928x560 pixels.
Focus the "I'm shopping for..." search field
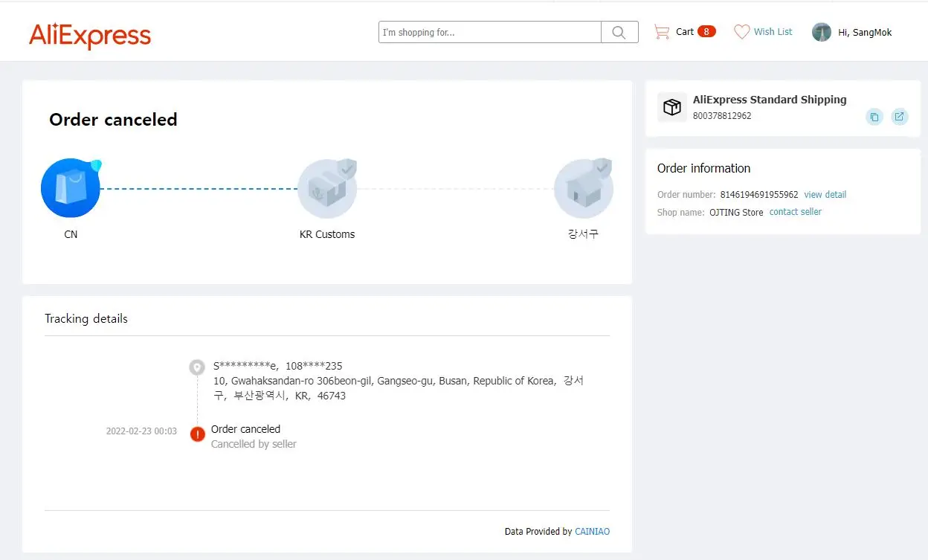490,32
